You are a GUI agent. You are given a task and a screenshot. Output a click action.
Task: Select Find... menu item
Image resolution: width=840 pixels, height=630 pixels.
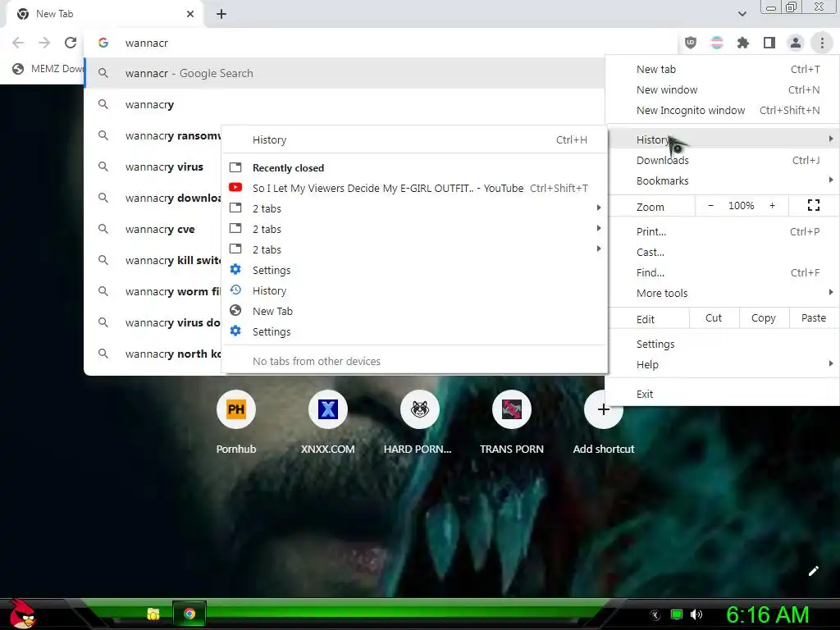724,272
